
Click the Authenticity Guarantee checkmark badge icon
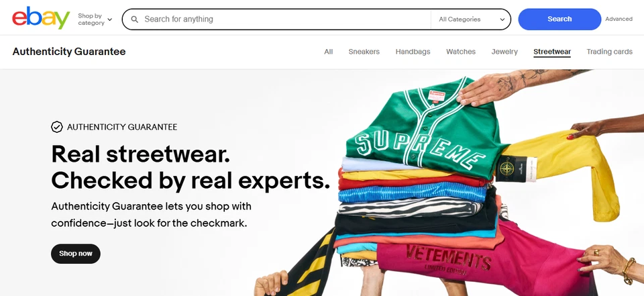[56, 127]
